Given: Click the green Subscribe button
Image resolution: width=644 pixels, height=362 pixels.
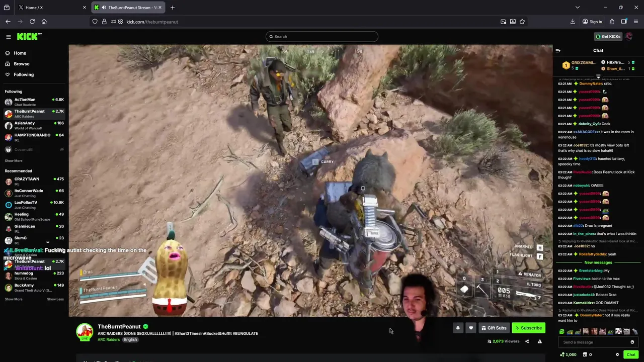Looking at the screenshot, I should pos(528,328).
